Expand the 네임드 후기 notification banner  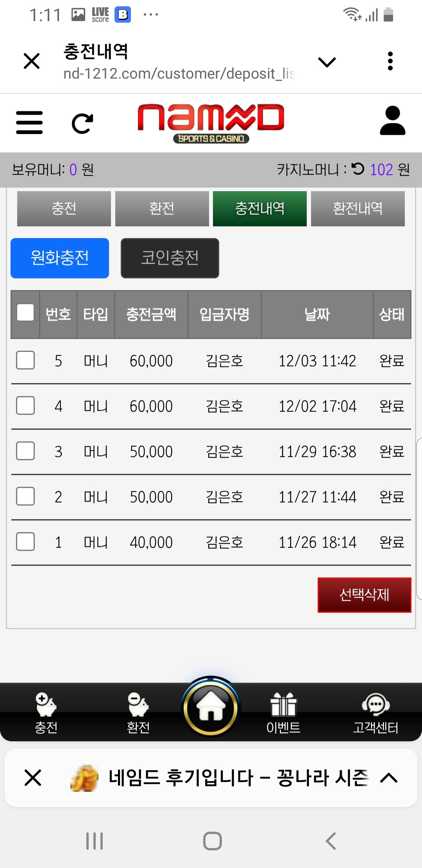[389, 778]
